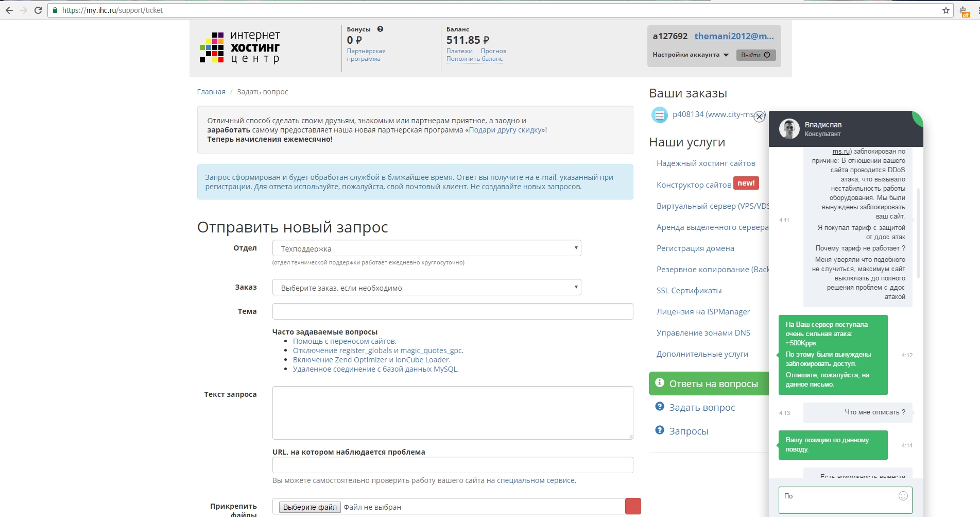Click the Интернет Хостинг Центр logo
This screenshot has height=517, width=980.
(x=240, y=47)
